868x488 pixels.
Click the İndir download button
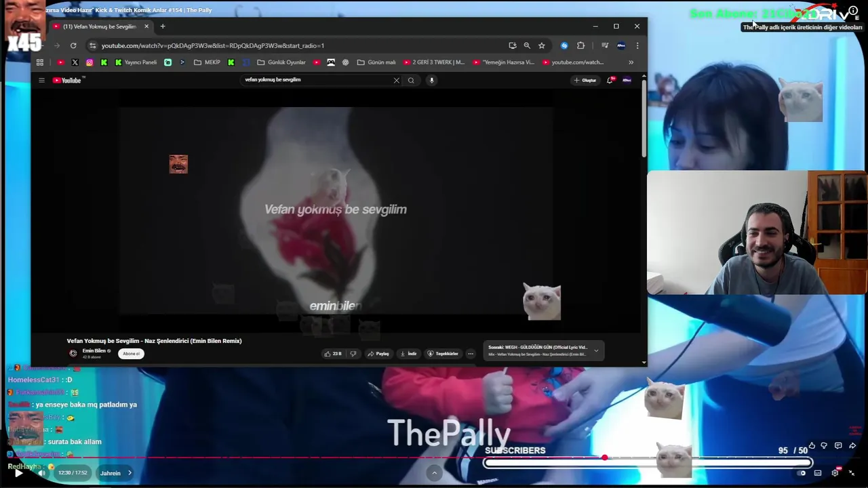[x=408, y=354]
